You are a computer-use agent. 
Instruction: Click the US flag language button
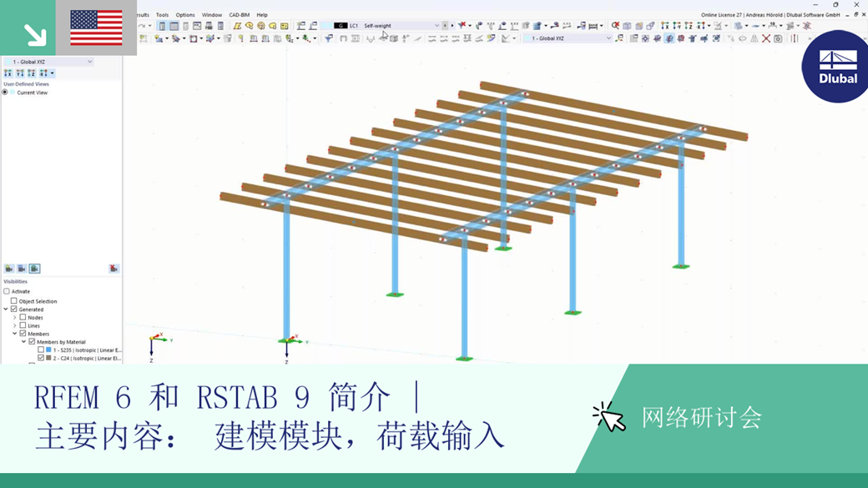point(96,28)
